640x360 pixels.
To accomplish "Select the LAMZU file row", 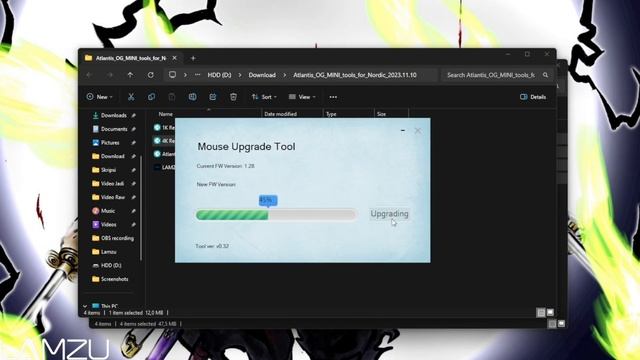I will (x=164, y=167).
